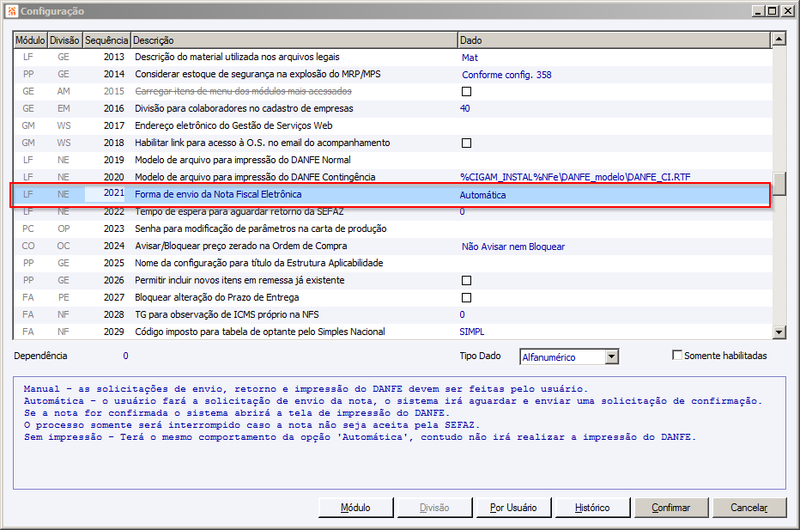The width and height of the screenshot is (800, 530).
Task: Click the vertical scrollbar thumb
Action: click(x=779, y=184)
